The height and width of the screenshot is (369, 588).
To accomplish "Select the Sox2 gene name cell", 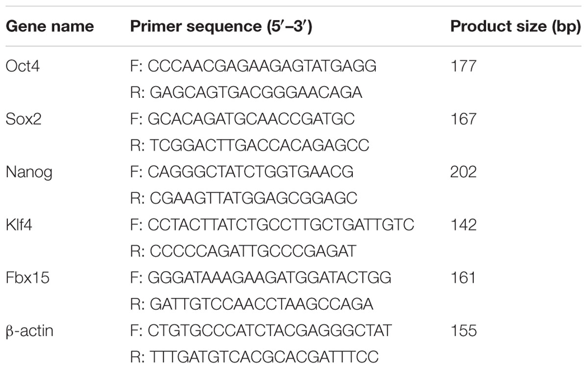I will coord(23,119).
